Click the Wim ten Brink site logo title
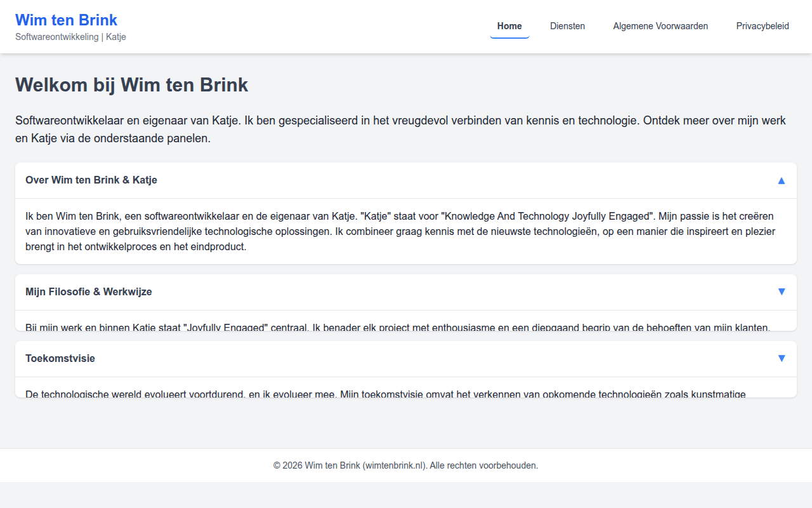812x508 pixels. pyautogui.click(x=66, y=20)
